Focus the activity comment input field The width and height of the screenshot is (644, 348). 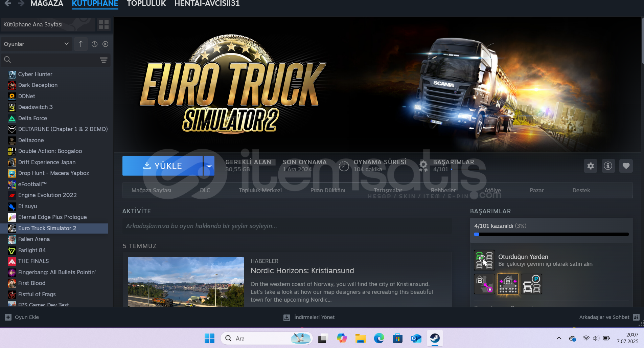[287, 226]
